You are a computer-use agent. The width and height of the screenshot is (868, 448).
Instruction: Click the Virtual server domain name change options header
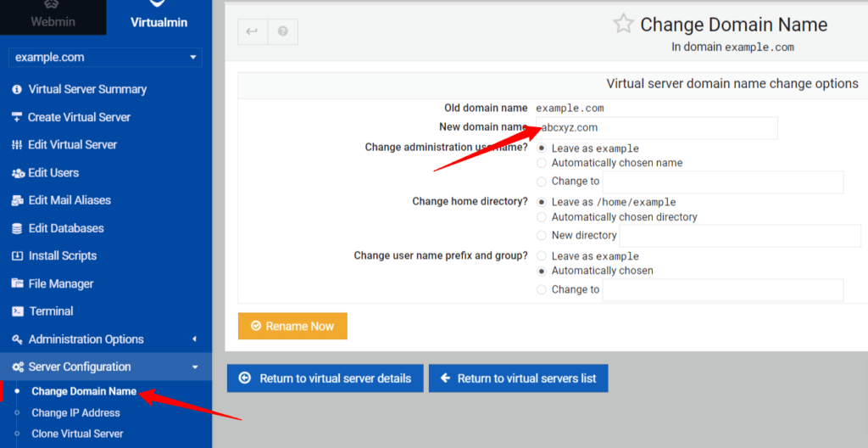coord(732,84)
